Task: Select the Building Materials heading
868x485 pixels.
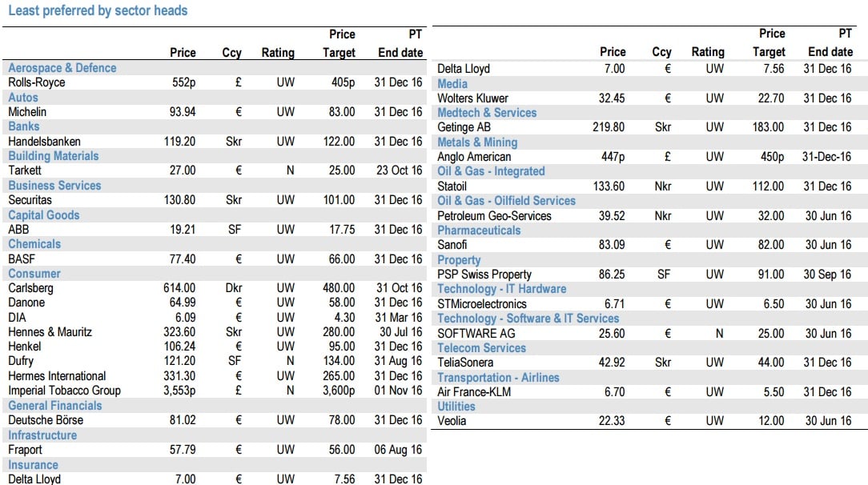Action: [53, 156]
